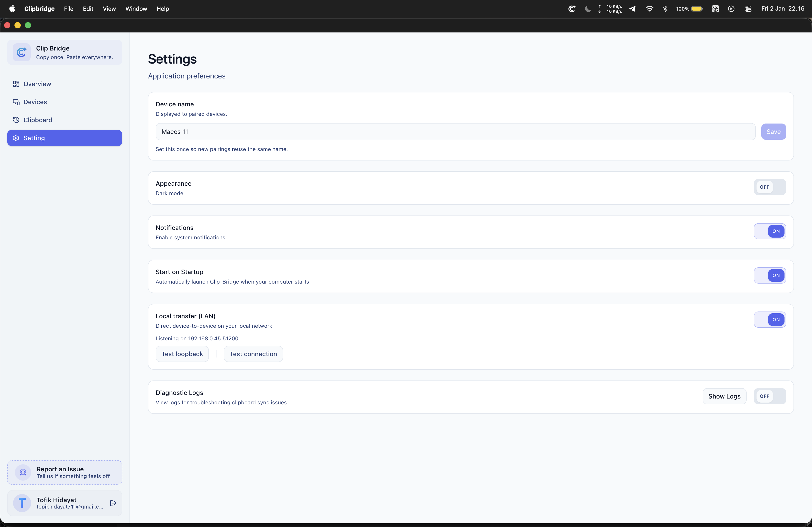Click the Test connection button
The image size is (812, 527).
(253, 353)
